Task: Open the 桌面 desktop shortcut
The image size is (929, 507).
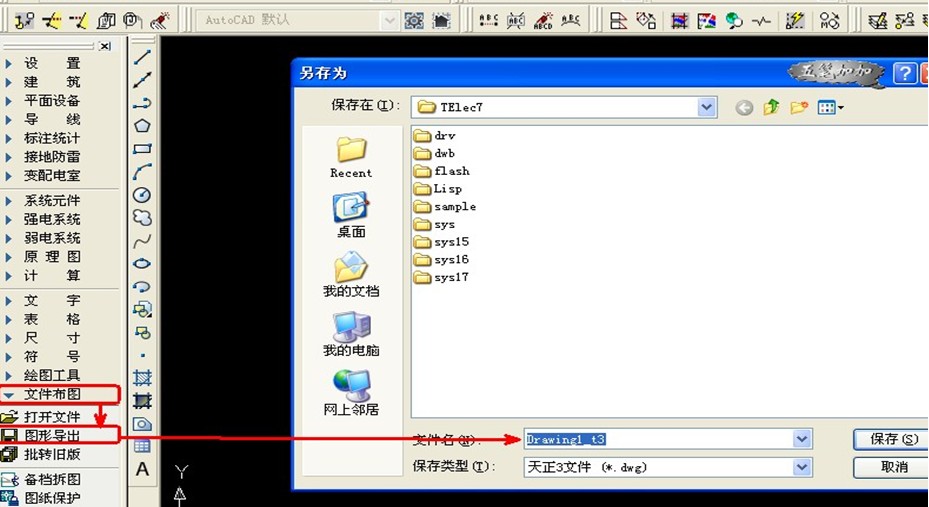Action: coord(351,215)
